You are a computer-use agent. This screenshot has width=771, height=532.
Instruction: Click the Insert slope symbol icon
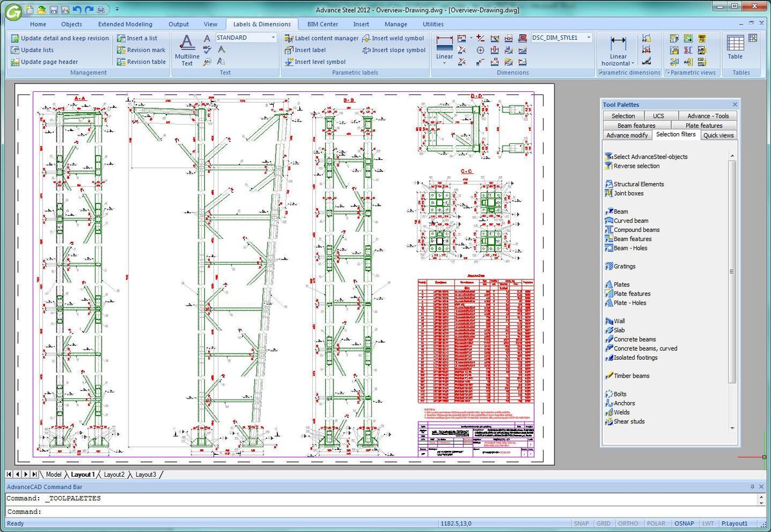(366, 50)
